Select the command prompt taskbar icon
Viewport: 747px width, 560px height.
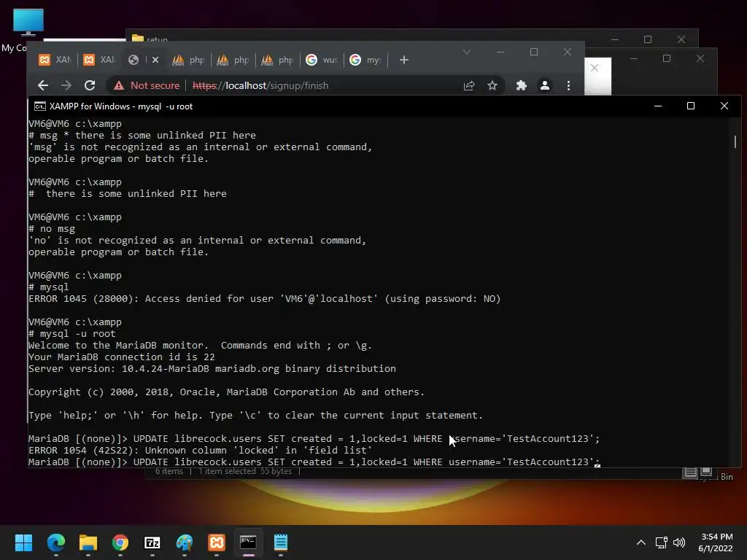pyautogui.click(x=248, y=542)
